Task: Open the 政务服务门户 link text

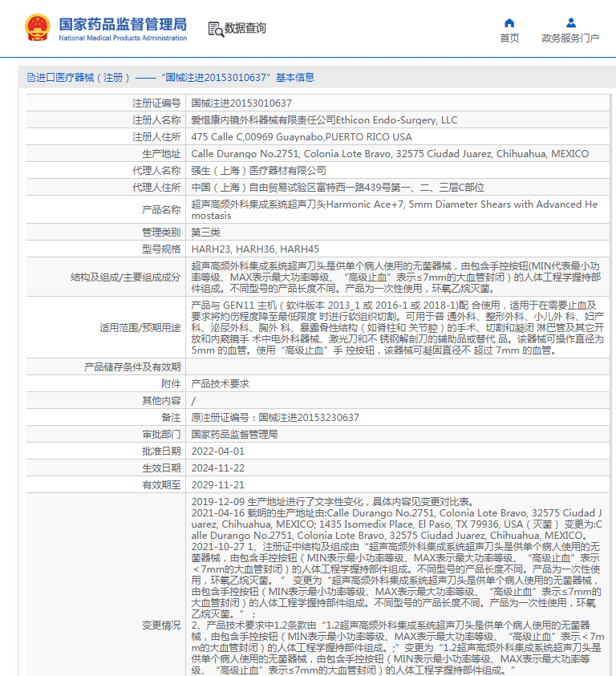Action: click(x=570, y=38)
